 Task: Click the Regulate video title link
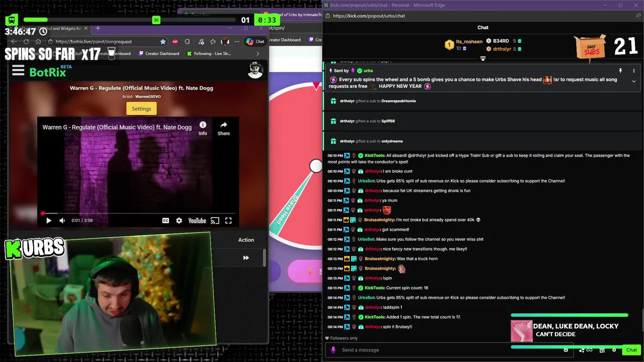117,127
